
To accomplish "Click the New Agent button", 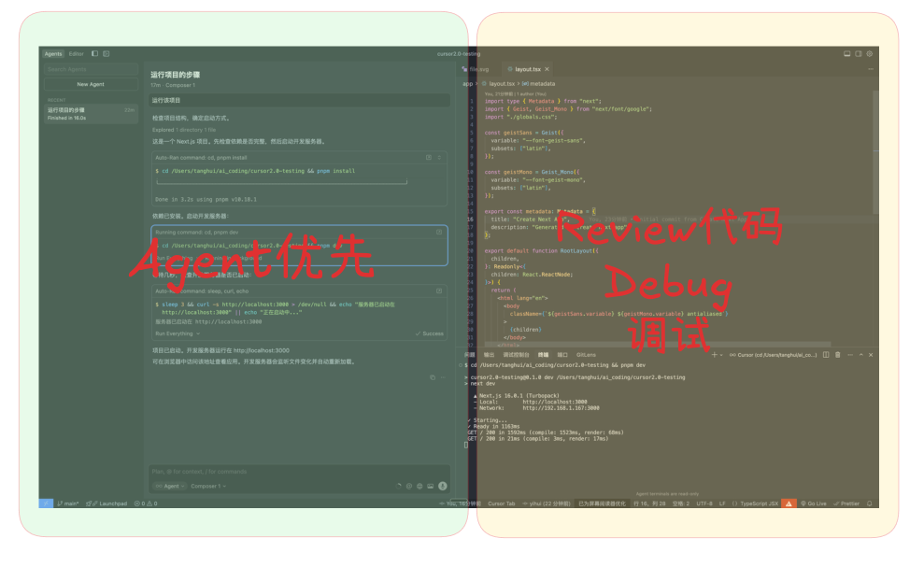I will pos(91,84).
